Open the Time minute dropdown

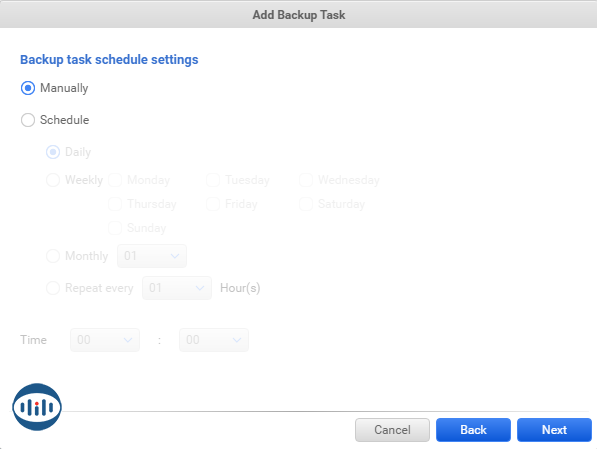pos(214,340)
